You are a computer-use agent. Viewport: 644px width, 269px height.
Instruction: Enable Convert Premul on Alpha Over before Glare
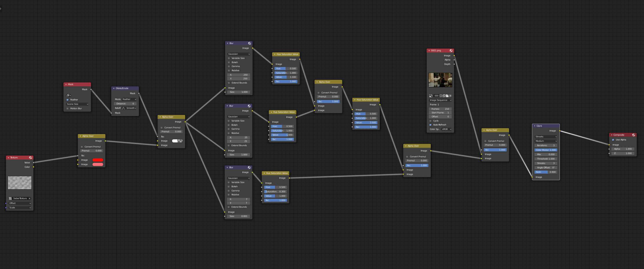click(485, 141)
